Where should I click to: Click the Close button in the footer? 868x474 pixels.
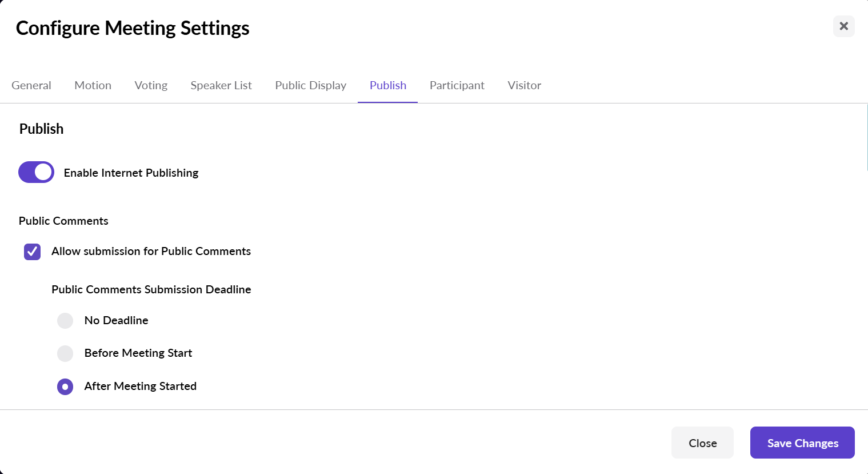(x=702, y=443)
